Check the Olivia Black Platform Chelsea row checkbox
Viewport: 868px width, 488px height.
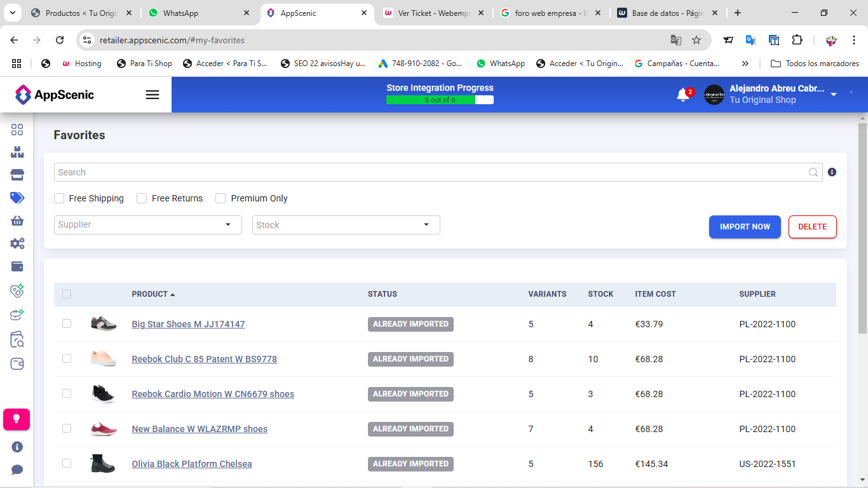point(67,463)
